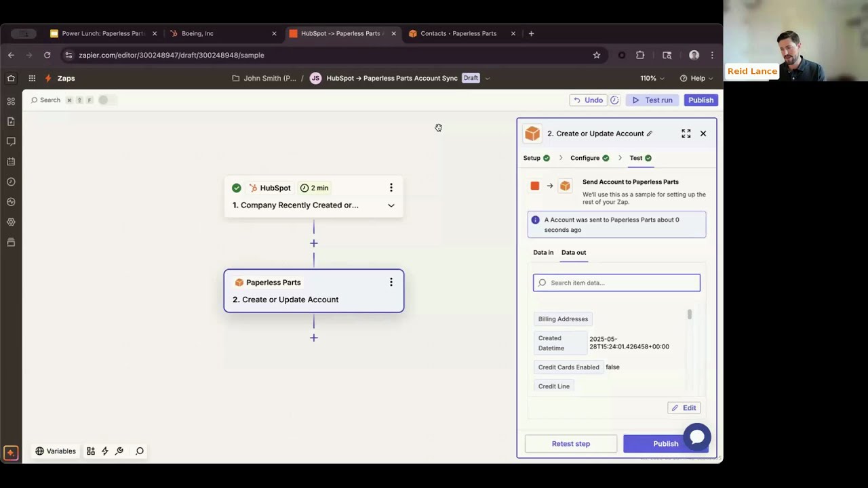868x488 pixels.
Task: Click the wrench tools toolbar icon
Action: [x=119, y=451]
